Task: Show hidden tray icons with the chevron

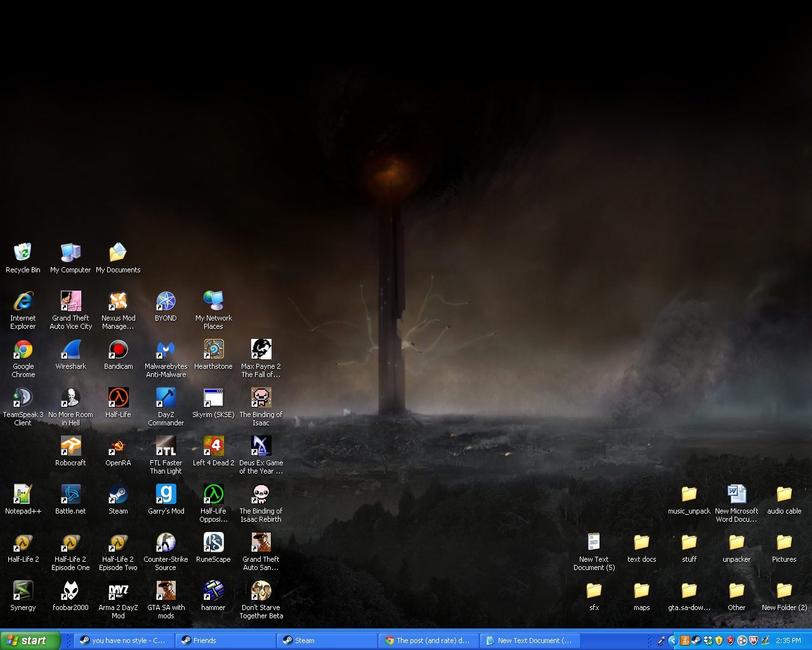Action: click(673, 640)
